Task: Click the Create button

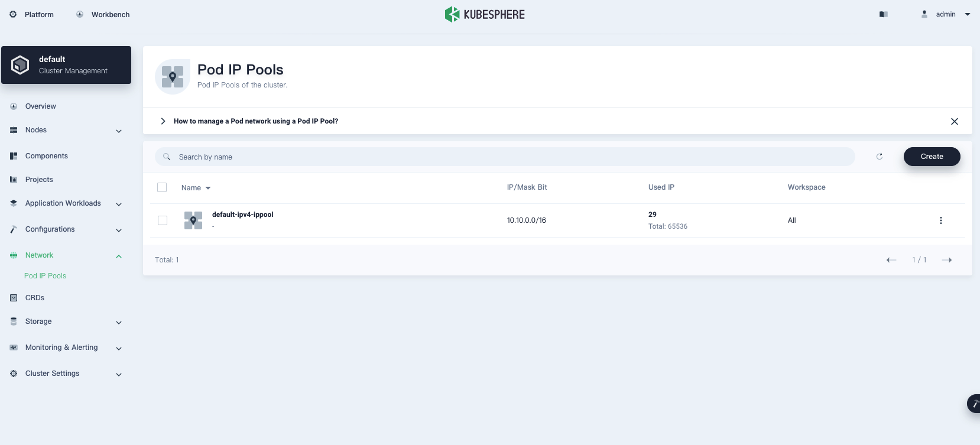Action: tap(932, 157)
